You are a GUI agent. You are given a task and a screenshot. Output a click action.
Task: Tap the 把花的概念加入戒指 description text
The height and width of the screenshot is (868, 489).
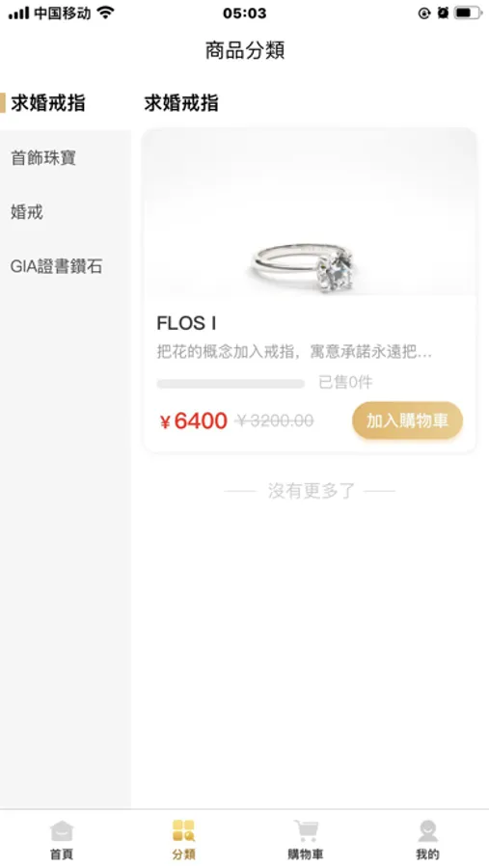(294, 352)
